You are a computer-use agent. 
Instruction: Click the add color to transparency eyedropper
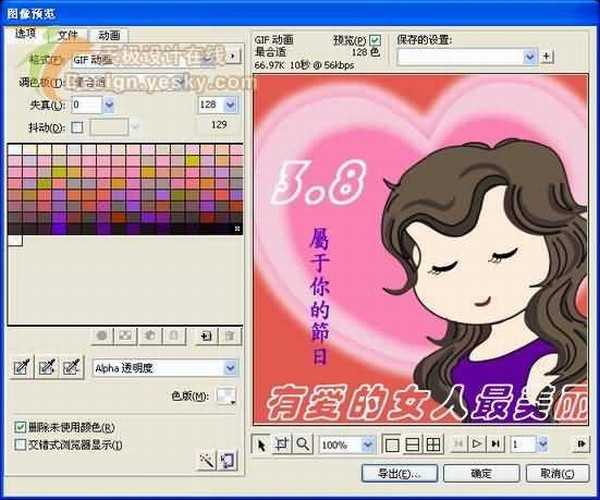pos(46,367)
